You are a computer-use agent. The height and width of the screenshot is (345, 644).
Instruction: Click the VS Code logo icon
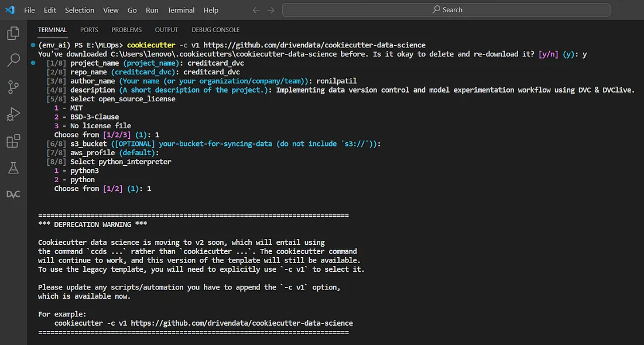point(10,10)
